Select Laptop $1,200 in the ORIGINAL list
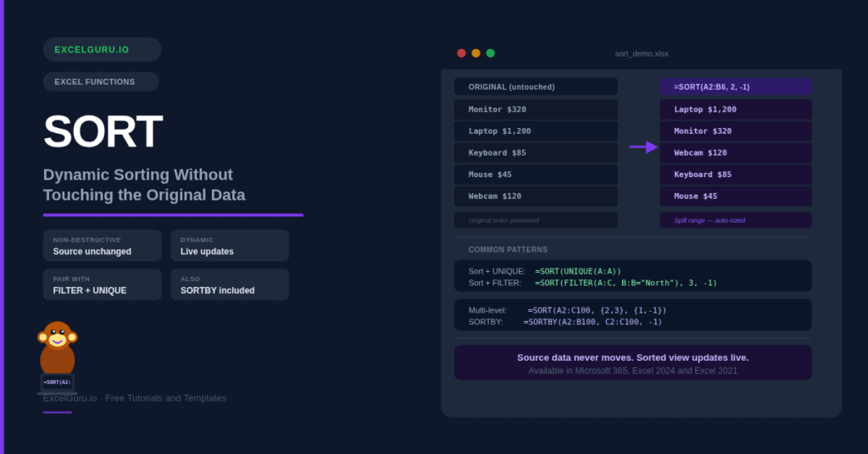 536,131
